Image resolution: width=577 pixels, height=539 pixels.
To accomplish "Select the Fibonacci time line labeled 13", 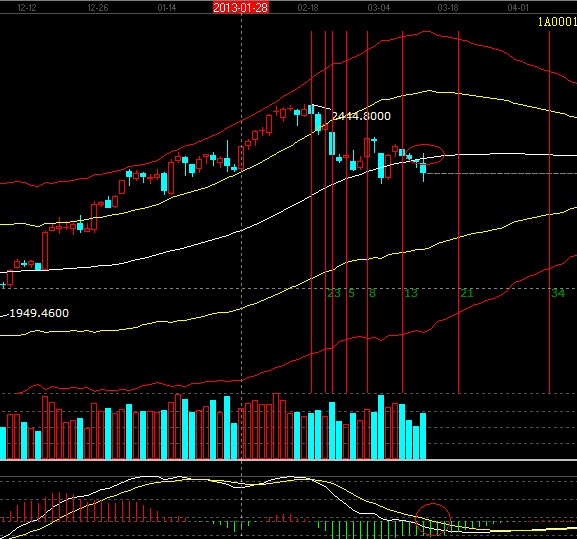I will (x=403, y=212).
